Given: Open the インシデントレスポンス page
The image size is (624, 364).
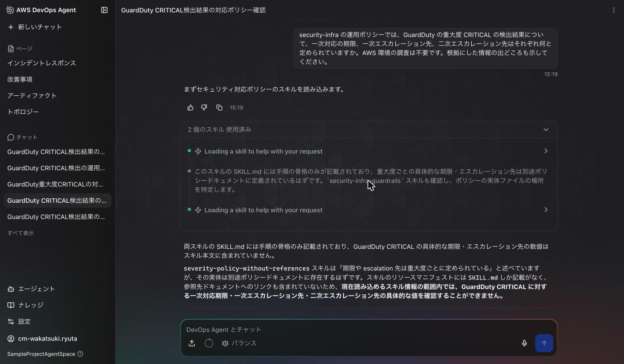Looking at the screenshot, I should tap(42, 63).
